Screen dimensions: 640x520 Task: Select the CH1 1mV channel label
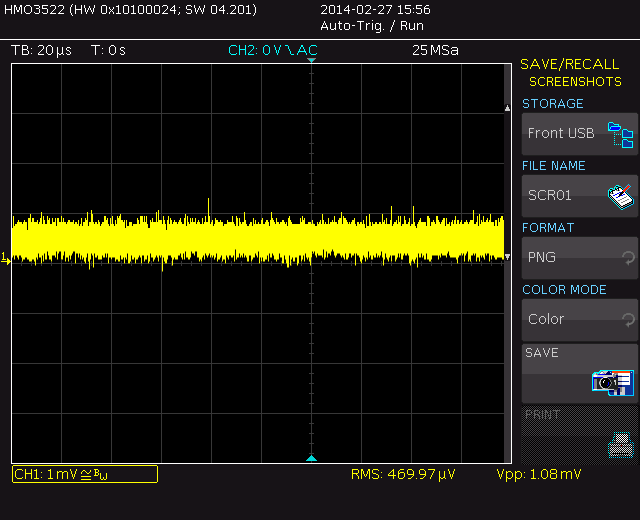tap(84, 474)
